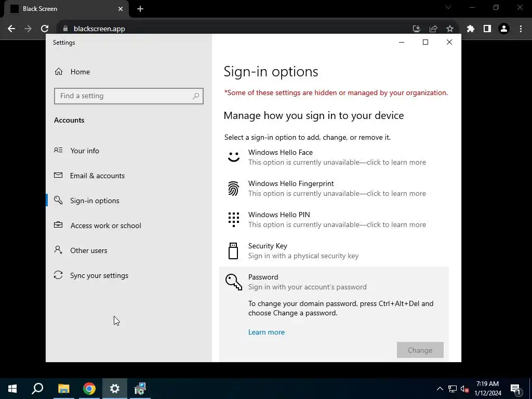Click the Security Key USB icon
Image resolution: width=532 pixels, height=399 pixels.
tap(233, 251)
